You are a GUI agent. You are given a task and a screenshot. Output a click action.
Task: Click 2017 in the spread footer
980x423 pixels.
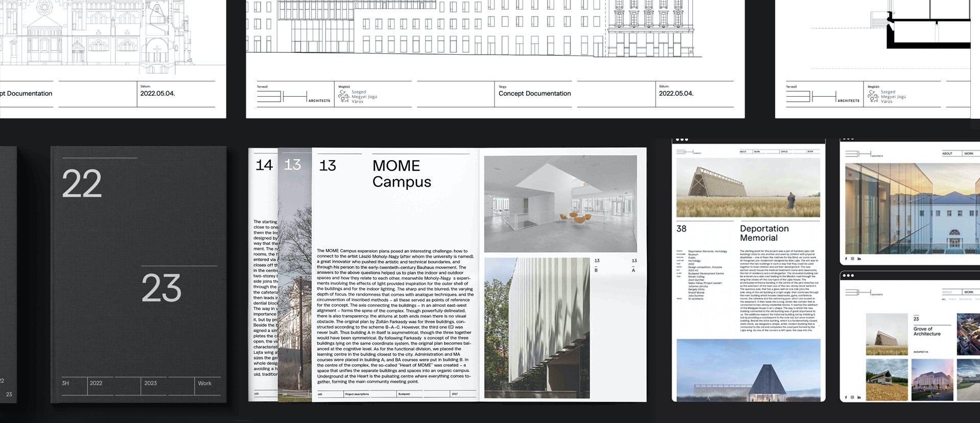pyautogui.click(x=455, y=394)
